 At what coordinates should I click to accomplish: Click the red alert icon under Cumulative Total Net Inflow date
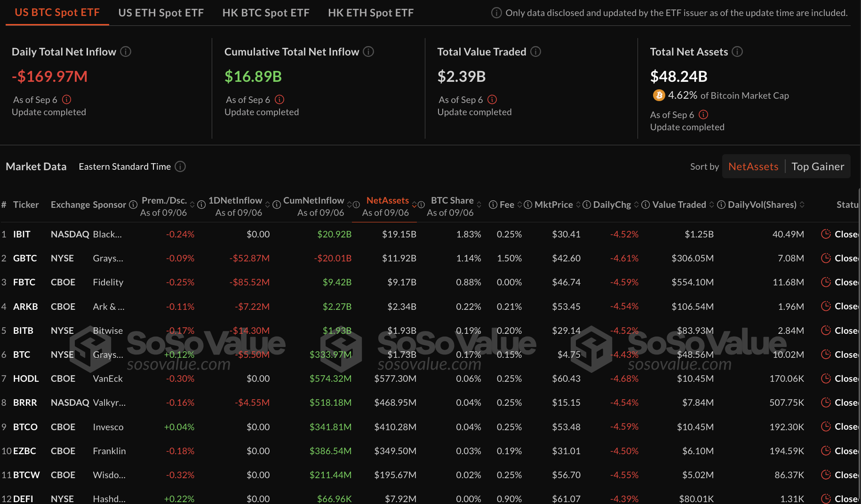tap(279, 99)
